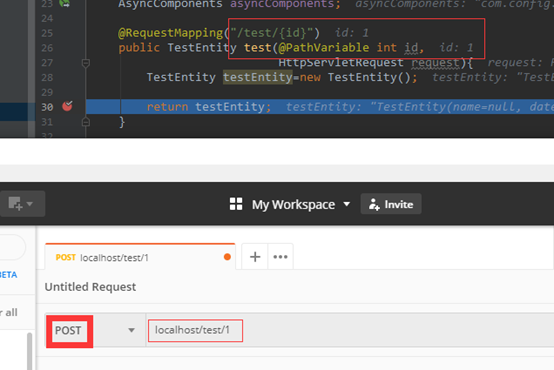Click the workspace grid icon

[x=236, y=204]
